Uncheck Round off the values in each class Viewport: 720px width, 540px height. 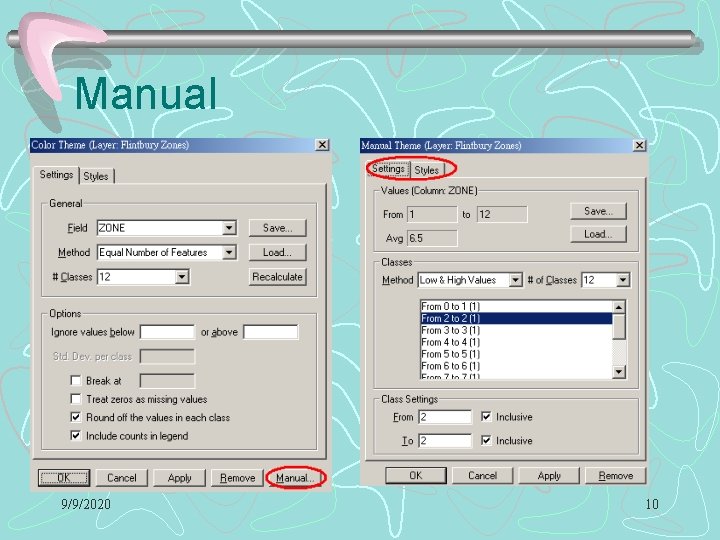click(75, 417)
